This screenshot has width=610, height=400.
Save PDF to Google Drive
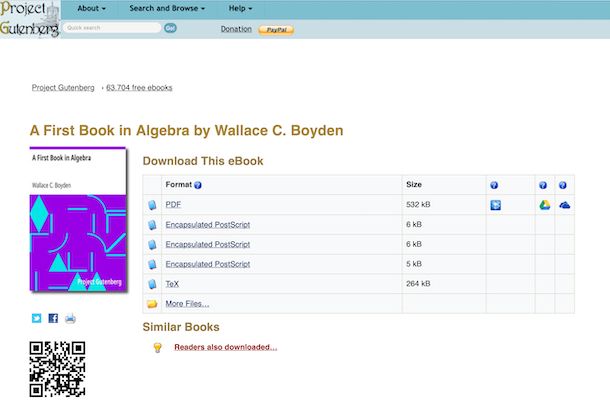pyautogui.click(x=545, y=205)
